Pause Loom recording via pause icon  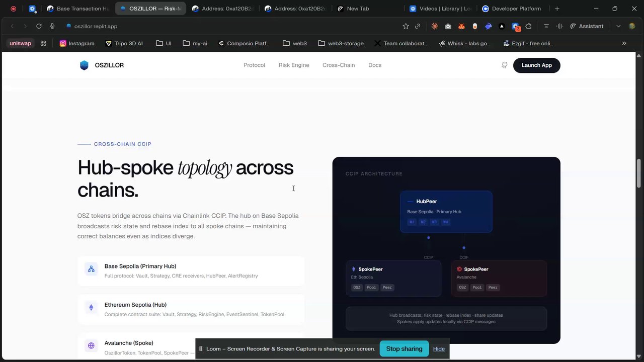(x=201, y=349)
